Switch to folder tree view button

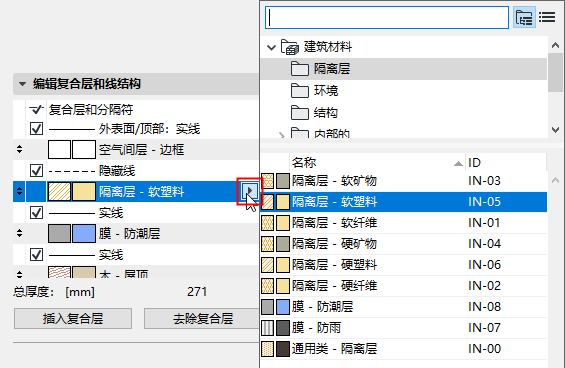click(524, 17)
